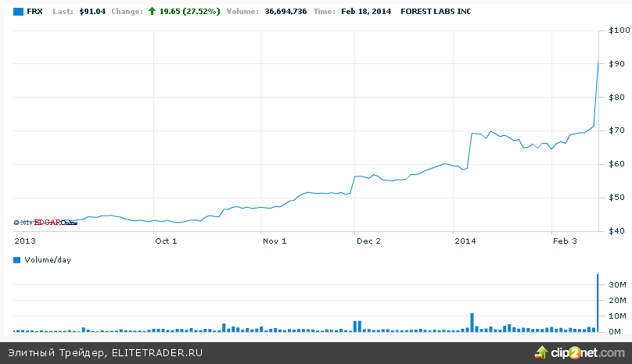632x364 pixels.
Task: Click the $40 price axis label
Action: (616, 231)
